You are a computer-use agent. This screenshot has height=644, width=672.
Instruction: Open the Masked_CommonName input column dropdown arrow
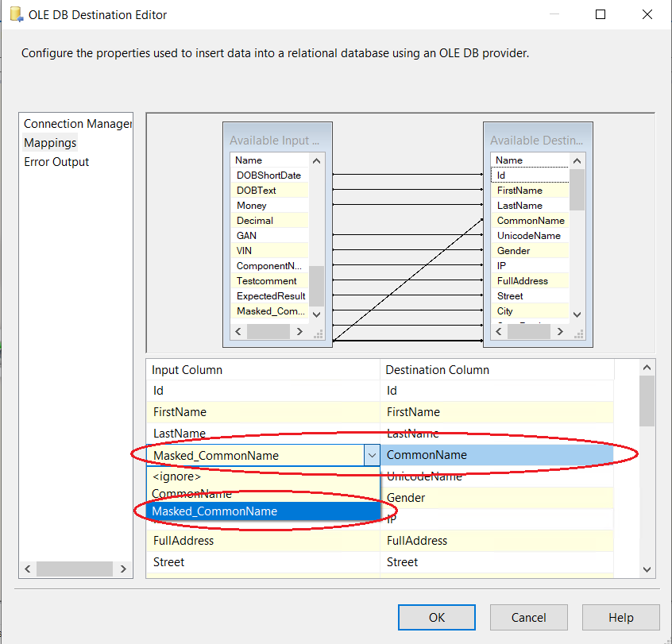click(x=371, y=455)
